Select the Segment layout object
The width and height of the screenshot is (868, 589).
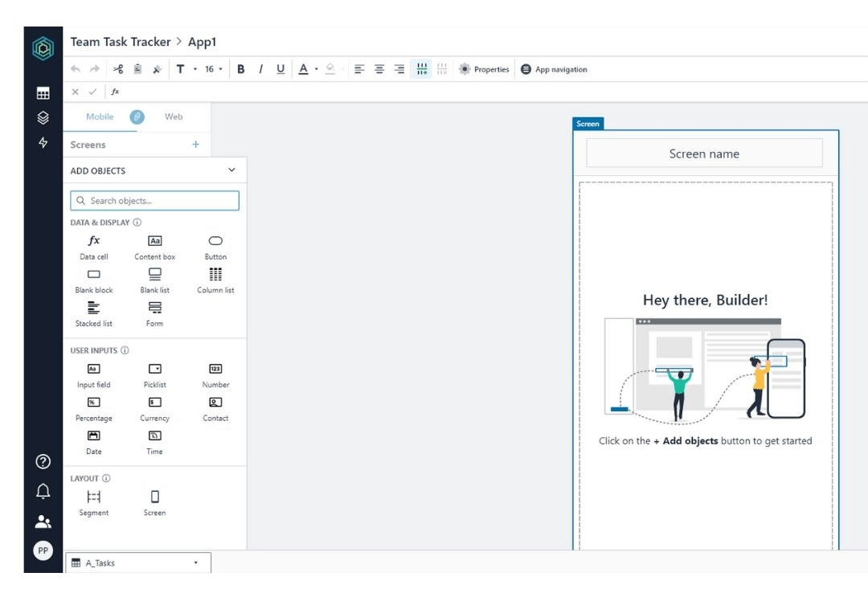94,504
